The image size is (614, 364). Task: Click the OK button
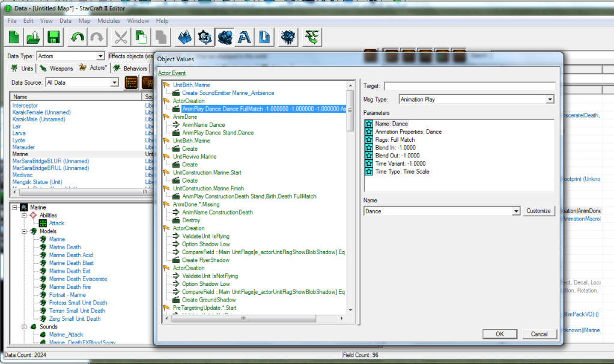pos(500,334)
